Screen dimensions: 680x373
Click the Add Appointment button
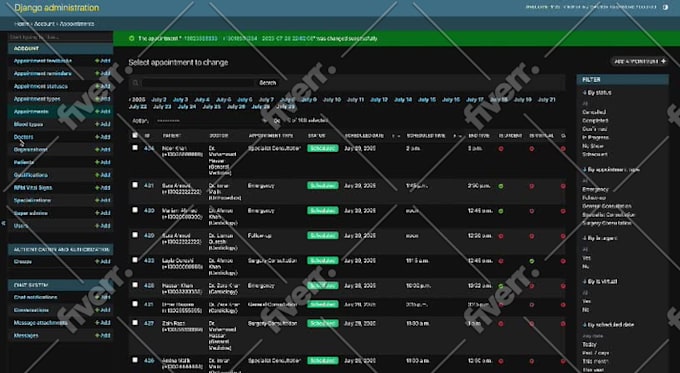[640, 62]
